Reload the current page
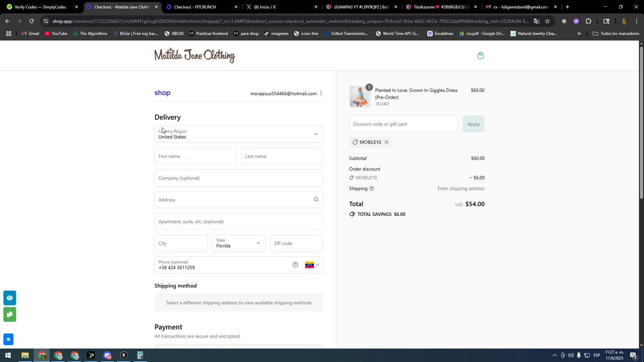This screenshot has width=644, height=362. coord(31,21)
